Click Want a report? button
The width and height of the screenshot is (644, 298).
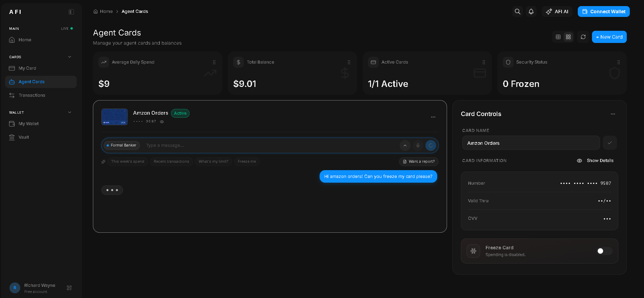tap(419, 162)
